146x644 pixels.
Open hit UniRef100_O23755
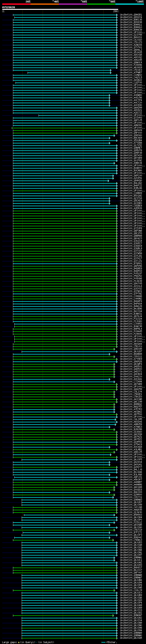[131, 35]
